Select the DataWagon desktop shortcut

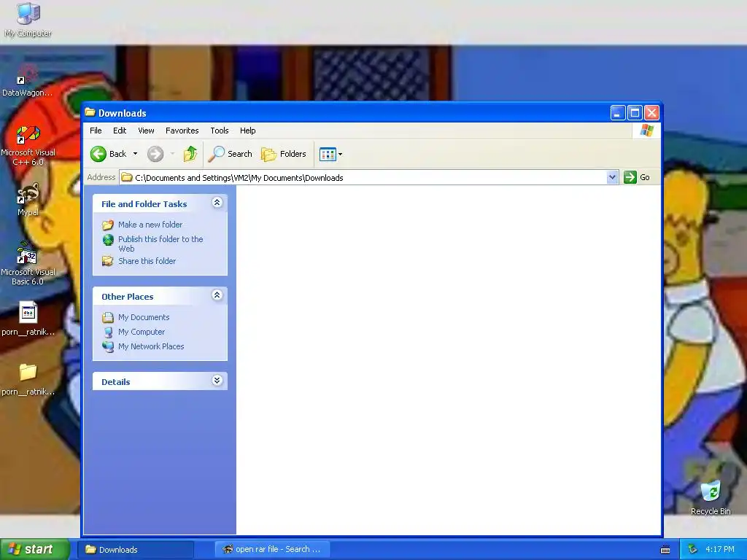pyautogui.click(x=27, y=81)
